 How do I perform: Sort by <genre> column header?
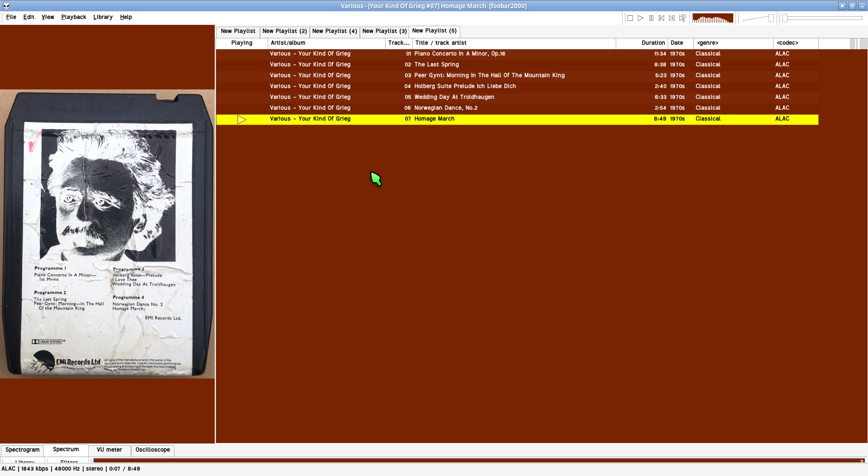pyautogui.click(x=733, y=43)
